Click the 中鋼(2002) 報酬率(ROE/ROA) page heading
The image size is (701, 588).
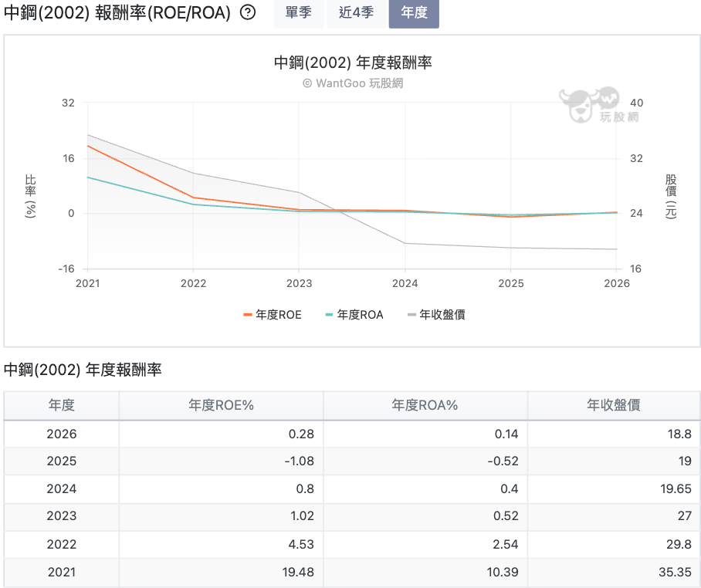117,12
